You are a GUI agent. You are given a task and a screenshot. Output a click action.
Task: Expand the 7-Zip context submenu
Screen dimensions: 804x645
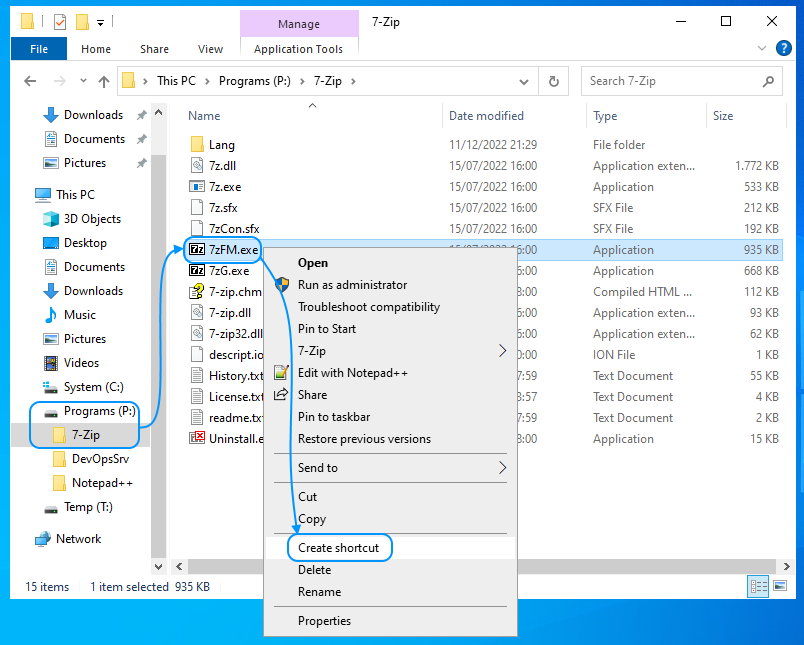502,351
